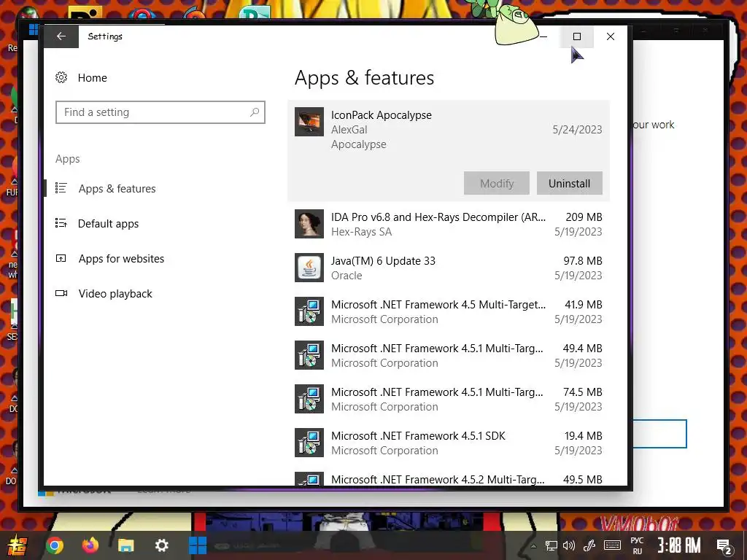Viewport: 747px width, 560px height.
Task: Select Apps for websites in sidebar
Action: (121, 259)
